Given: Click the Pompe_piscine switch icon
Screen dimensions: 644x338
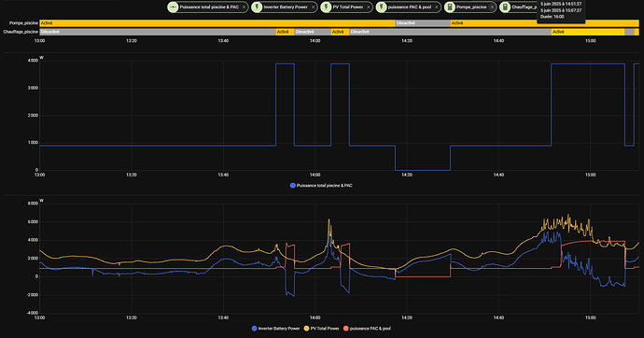Looking at the screenshot, I should (450, 7).
